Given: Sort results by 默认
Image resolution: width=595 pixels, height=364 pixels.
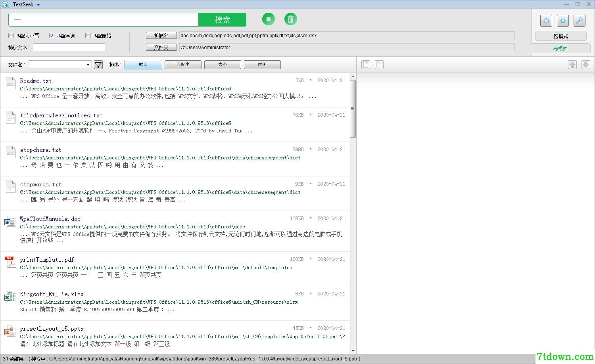Looking at the screenshot, I should point(143,65).
